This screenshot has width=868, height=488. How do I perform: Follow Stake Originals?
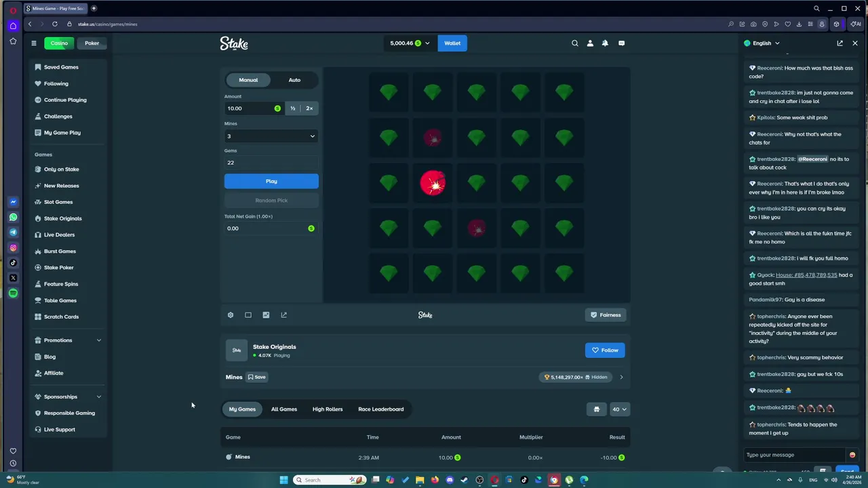pos(605,350)
